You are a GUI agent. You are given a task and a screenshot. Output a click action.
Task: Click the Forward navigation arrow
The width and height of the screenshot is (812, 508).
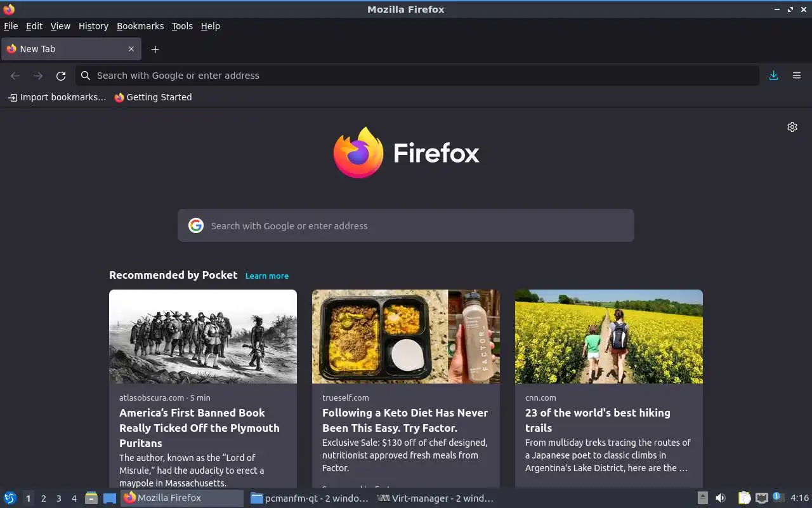click(x=38, y=76)
